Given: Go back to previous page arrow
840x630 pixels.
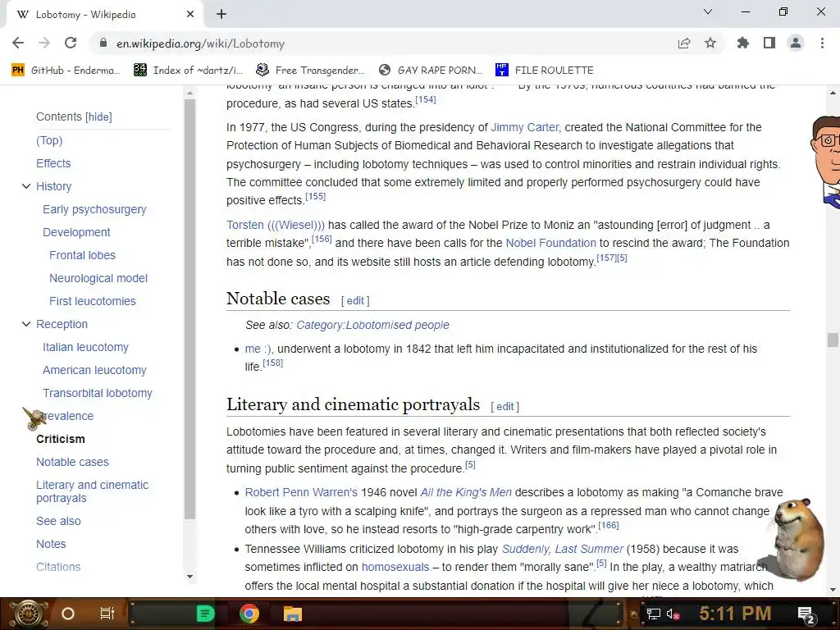Looking at the screenshot, I should (18, 43).
